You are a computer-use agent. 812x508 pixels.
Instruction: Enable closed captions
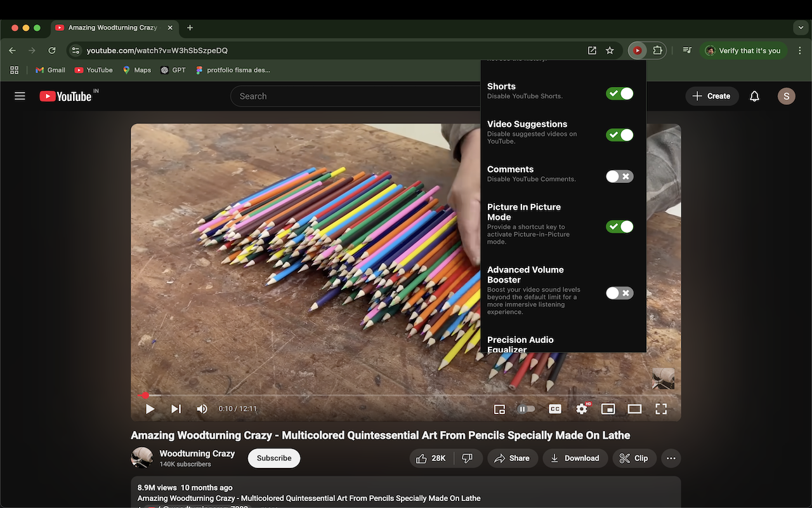pos(554,409)
